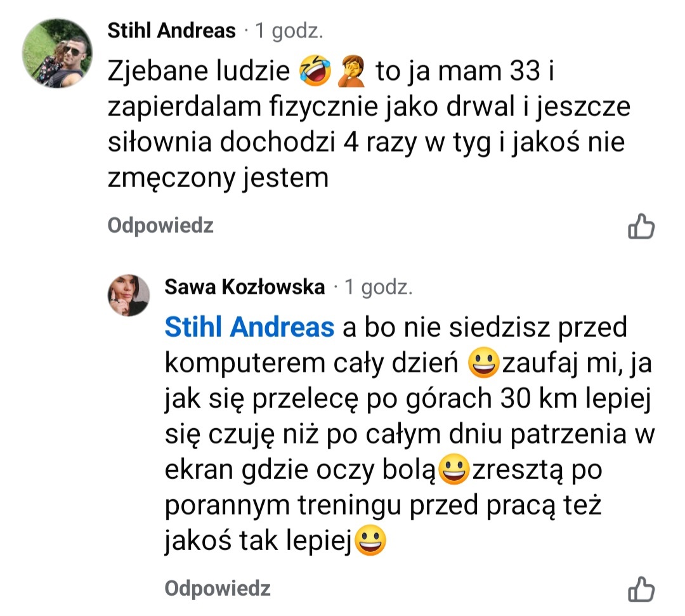Image resolution: width=685 pixels, height=616 pixels.
Task: Like Stihl Andreas's comment with thumbs-up
Action: tap(641, 226)
